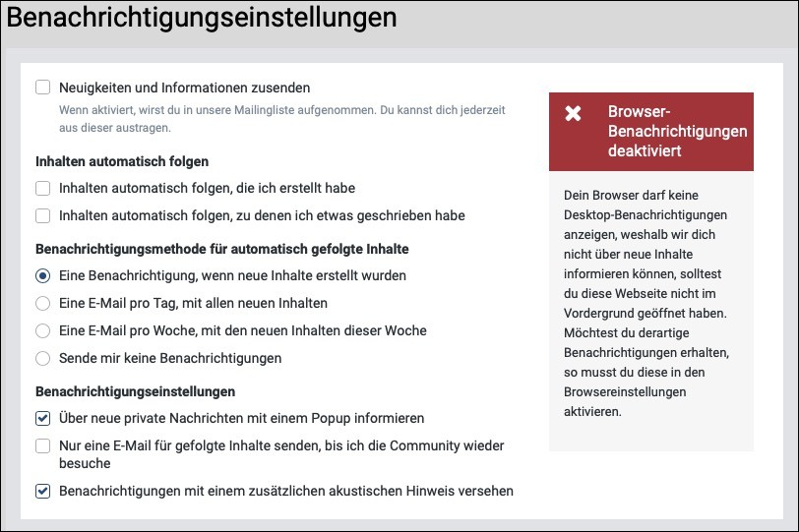Select 'Eine E-Mail pro Woche' radio button
799x532 pixels.
coord(43,331)
